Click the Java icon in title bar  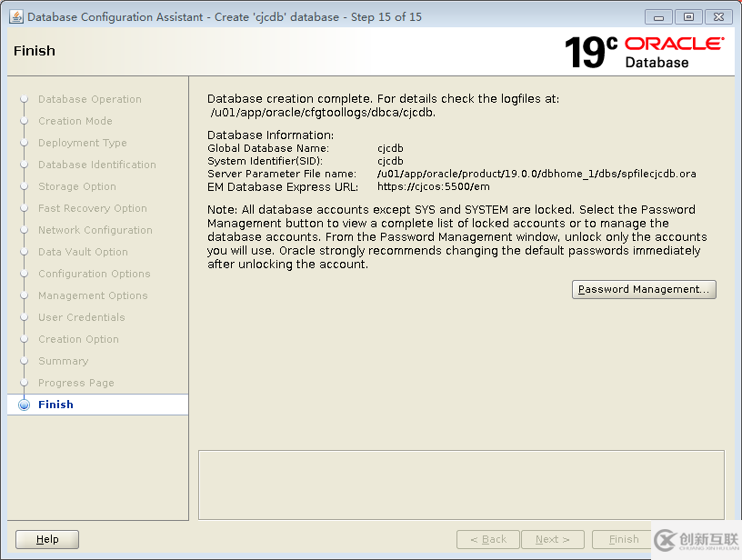point(15,17)
